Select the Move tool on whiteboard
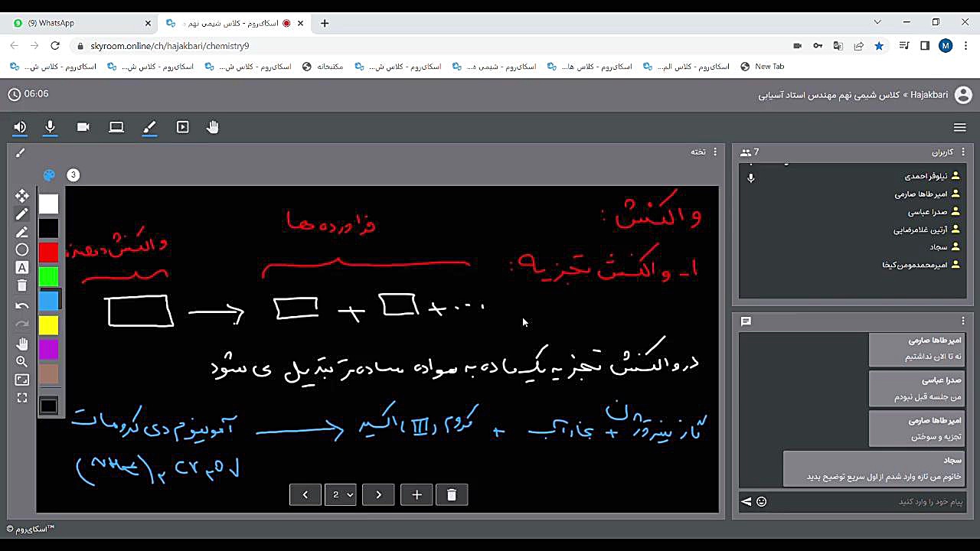 click(22, 196)
